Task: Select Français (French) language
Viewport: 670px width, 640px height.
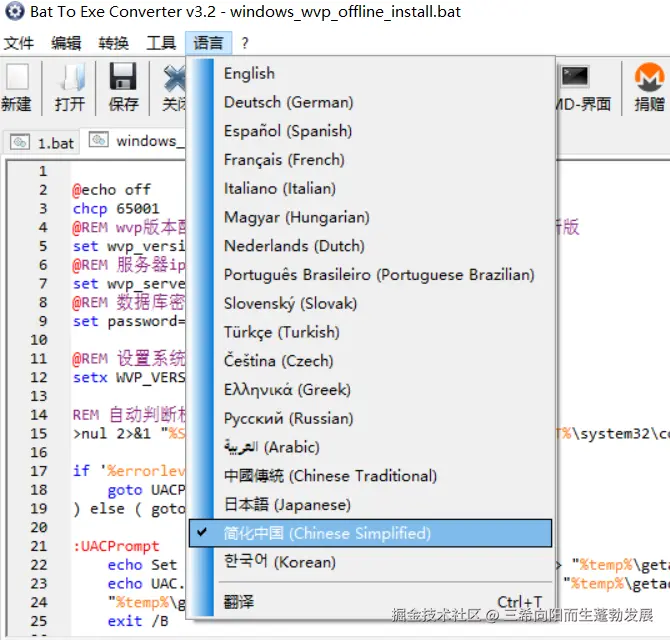Action: (370, 160)
